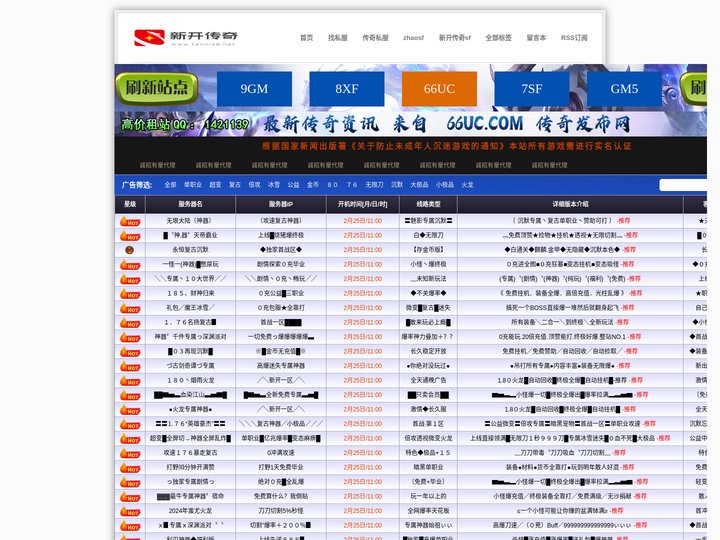Click 〔攻速复古神器〕 server IP cell

point(281,221)
